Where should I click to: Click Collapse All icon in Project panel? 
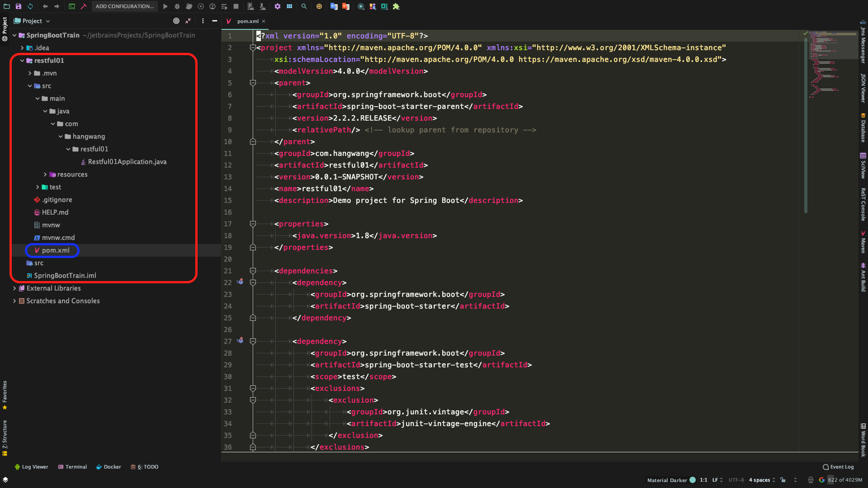pyautogui.click(x=188, y=21)
